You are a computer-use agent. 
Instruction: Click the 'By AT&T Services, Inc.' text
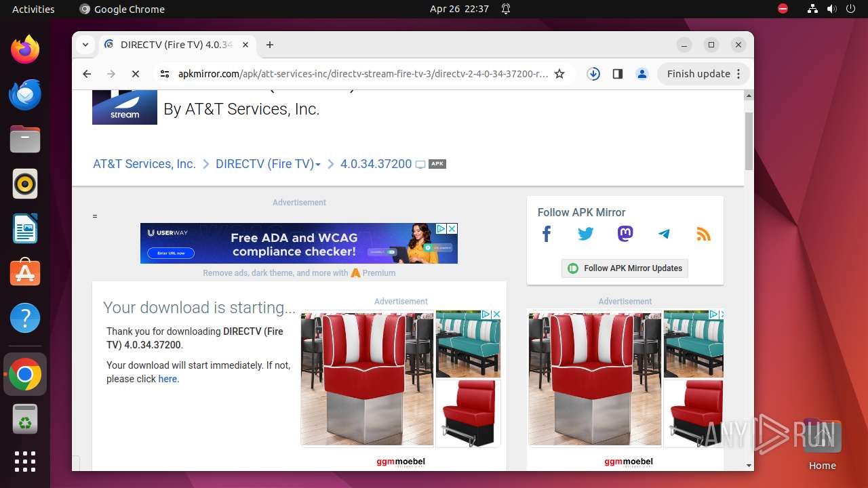click(241, 109)
